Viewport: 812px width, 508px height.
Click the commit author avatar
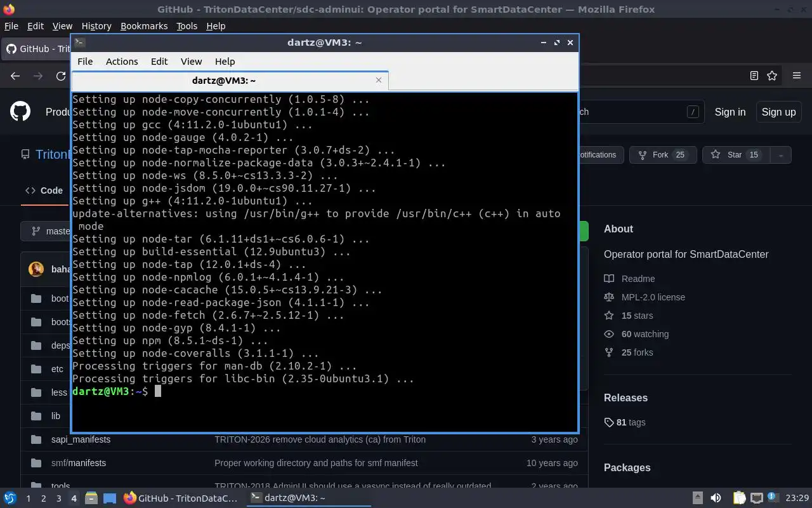click(x=36, y=269)
